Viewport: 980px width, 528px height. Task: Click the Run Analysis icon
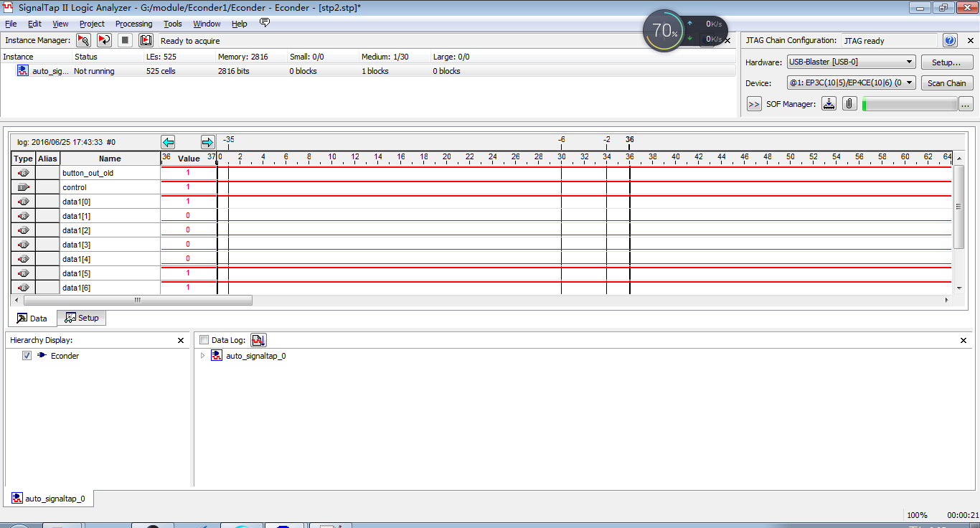pos(83,41)
